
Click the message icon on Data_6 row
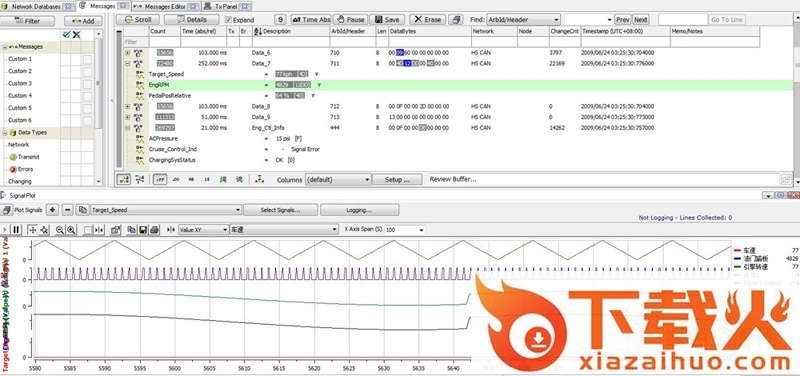[138, 53]
